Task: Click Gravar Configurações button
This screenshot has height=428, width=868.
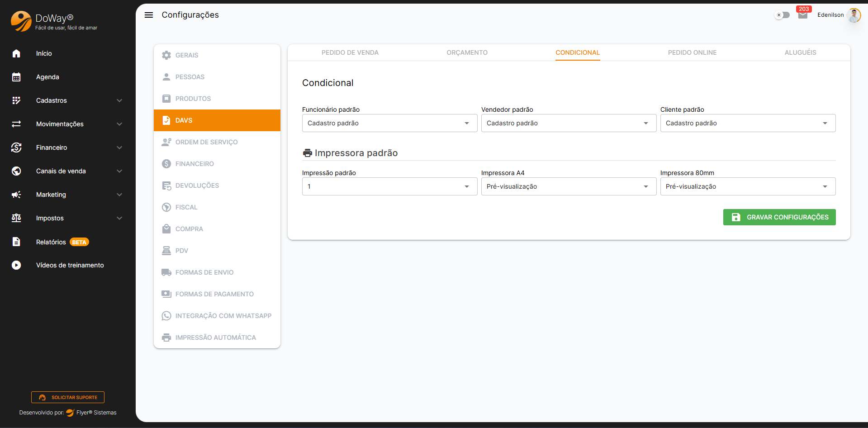Action: [x=779, y=217]
